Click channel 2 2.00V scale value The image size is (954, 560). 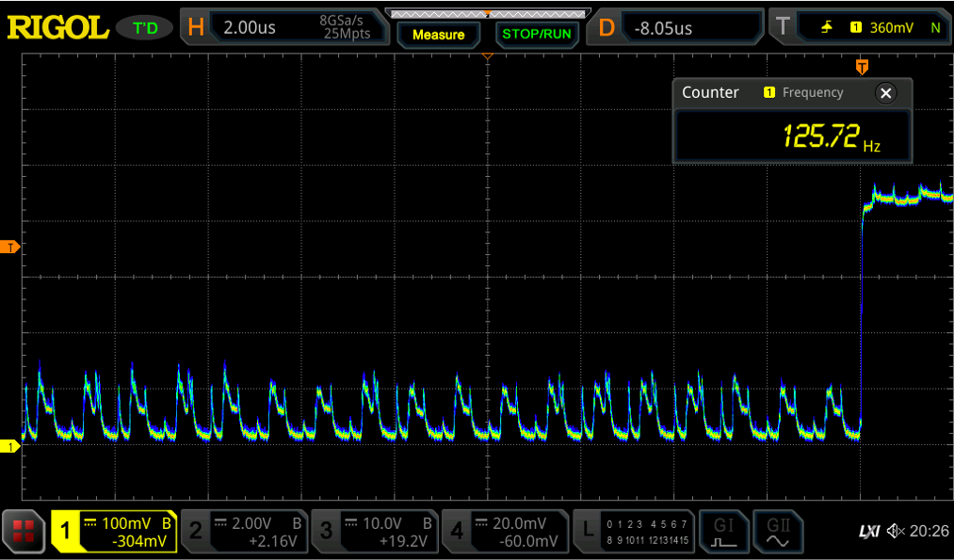(x=251, y=523)
